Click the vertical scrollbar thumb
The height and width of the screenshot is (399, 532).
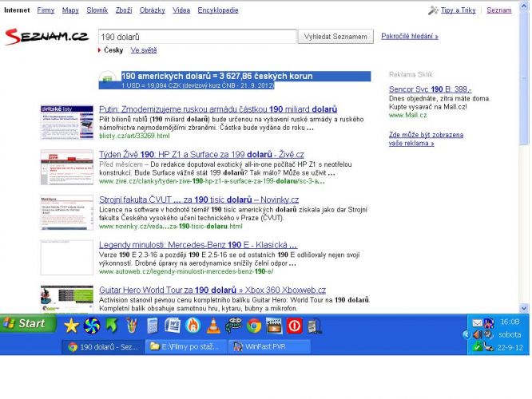tap(523, 78)
